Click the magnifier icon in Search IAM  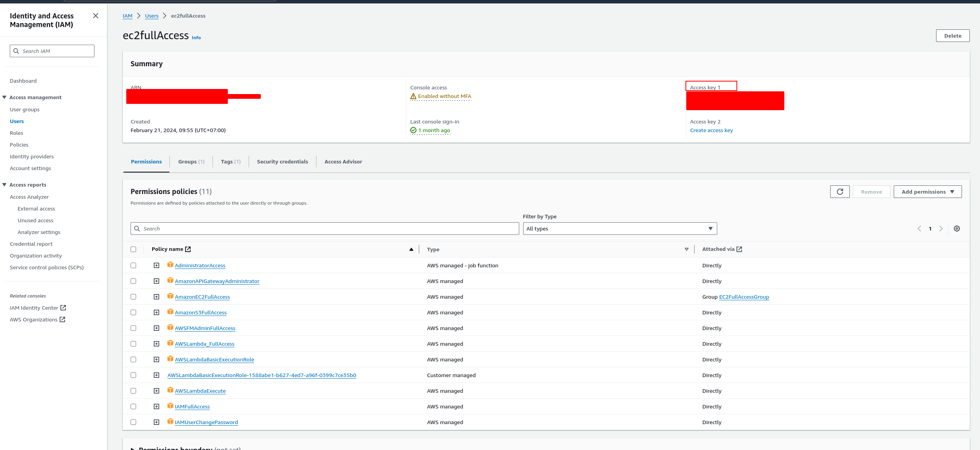point(16,51)
